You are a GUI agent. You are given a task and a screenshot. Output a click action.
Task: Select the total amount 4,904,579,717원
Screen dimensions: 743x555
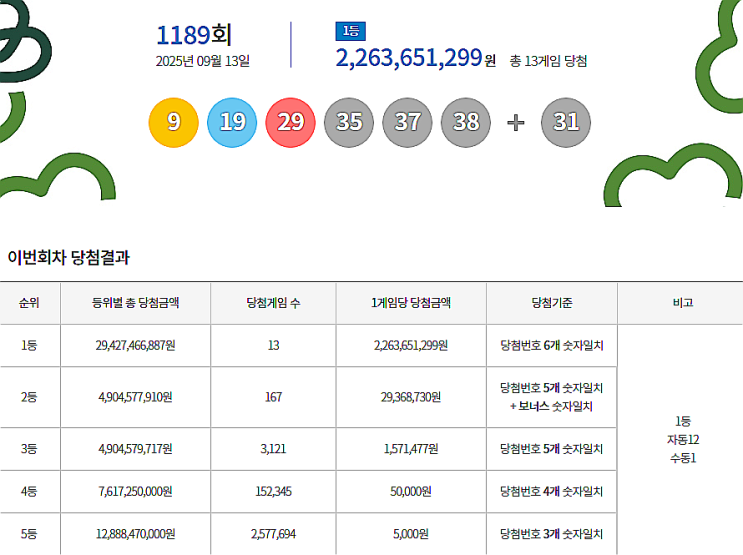pyautogui.click(x=136, y=448)
